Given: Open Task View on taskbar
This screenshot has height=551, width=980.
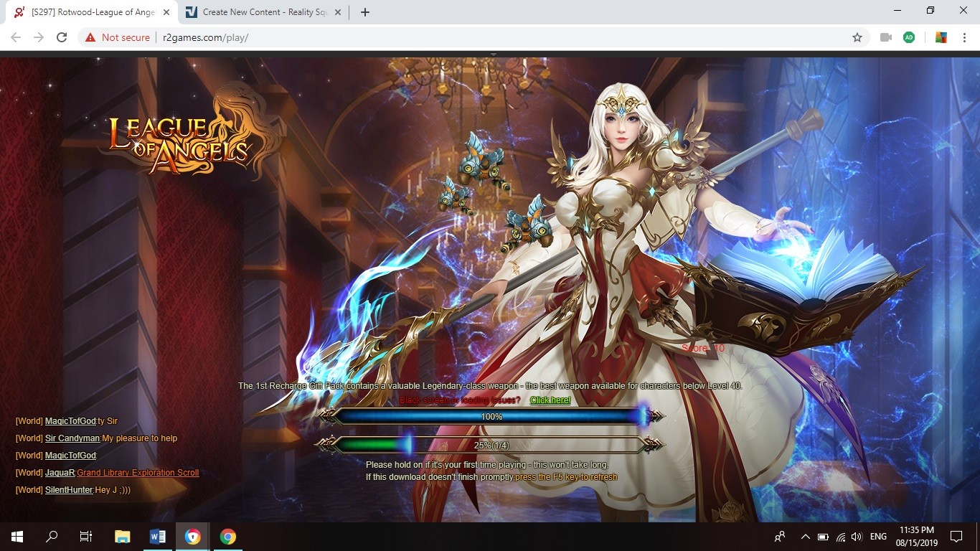Looking at the screenshot, I should 86,537.
